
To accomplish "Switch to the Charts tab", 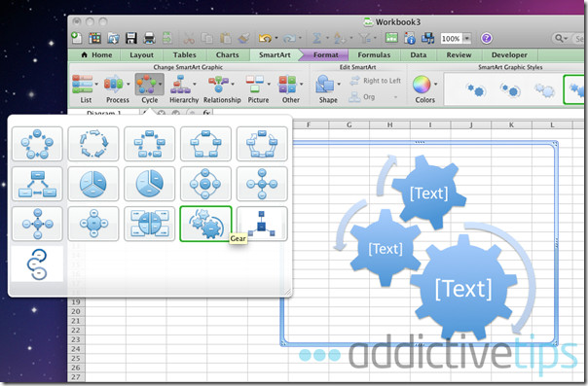I will point(227,55).
